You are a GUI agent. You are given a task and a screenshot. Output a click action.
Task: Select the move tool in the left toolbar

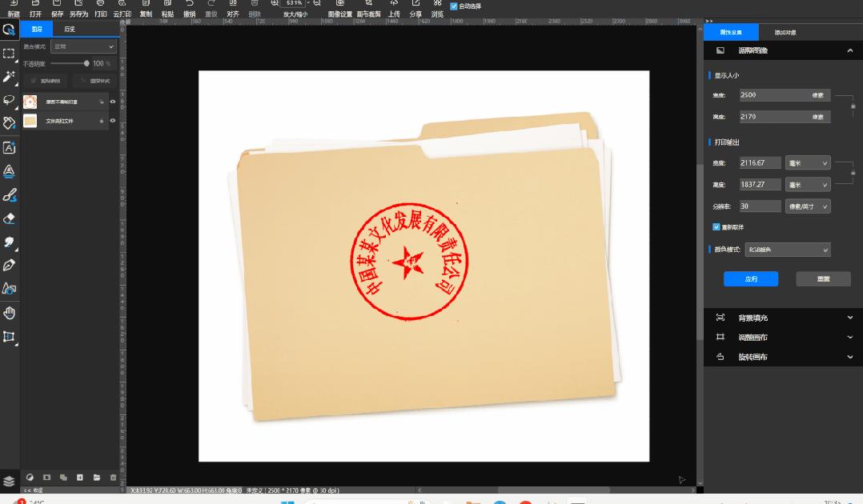[x=9, y=30]
